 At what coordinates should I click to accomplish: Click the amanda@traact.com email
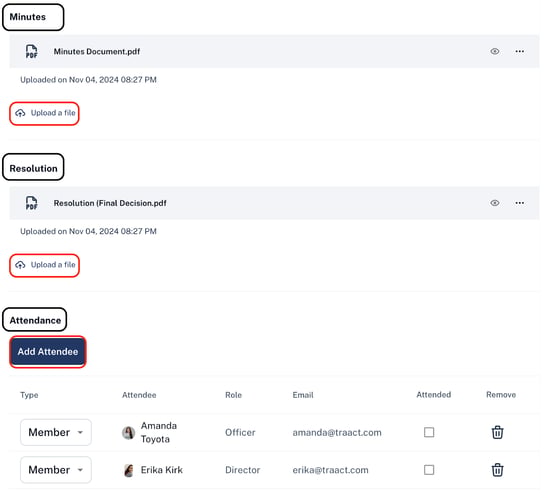[x=337, y=433]
